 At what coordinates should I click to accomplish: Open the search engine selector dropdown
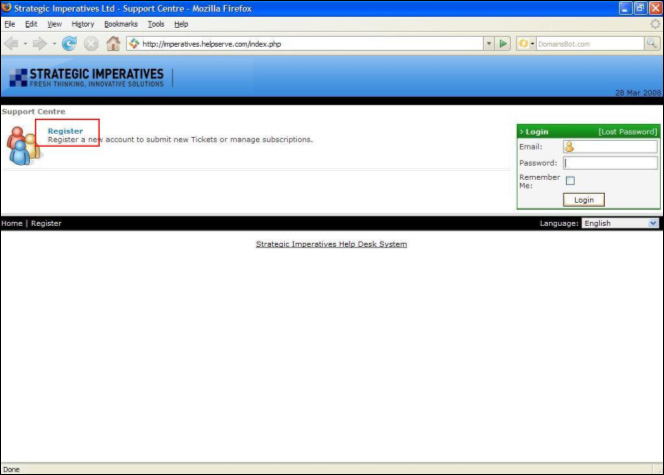525,44
